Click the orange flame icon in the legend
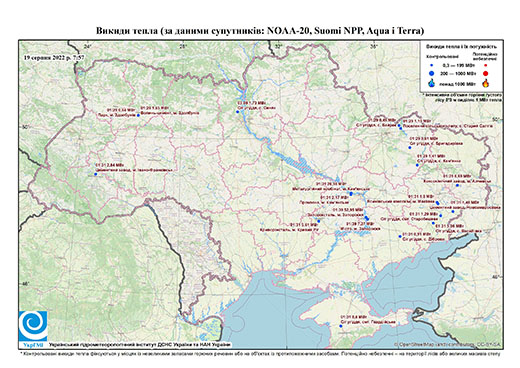Image resolution: width=520 pixels, height=368 pixels. [x=486, y=83]
